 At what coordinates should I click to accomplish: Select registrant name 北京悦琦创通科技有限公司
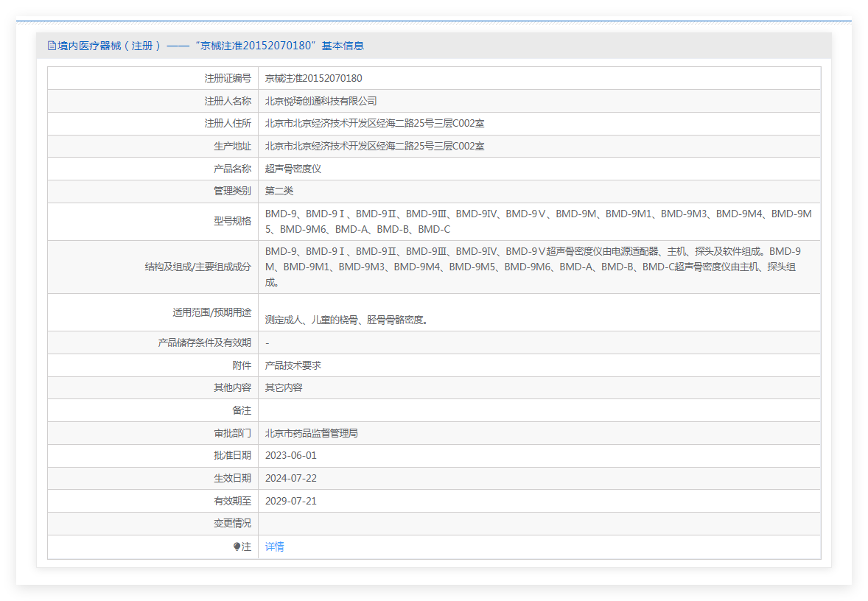[321, 102]
